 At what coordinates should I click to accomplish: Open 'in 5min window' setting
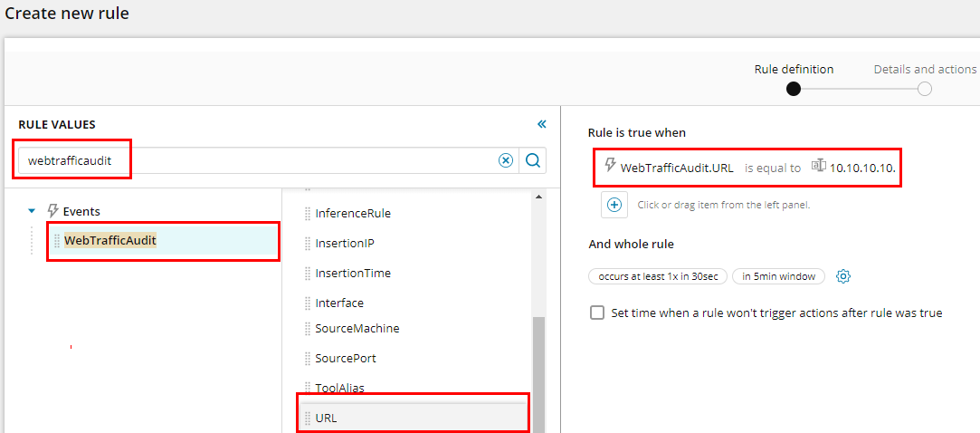click(x=778, y=276)
